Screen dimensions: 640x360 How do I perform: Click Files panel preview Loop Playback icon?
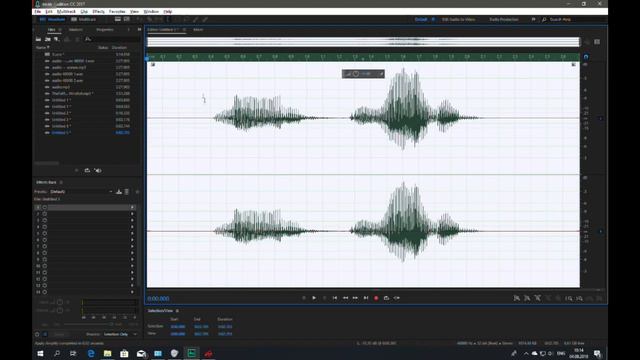pyautogui.click(x=87, y=171)
